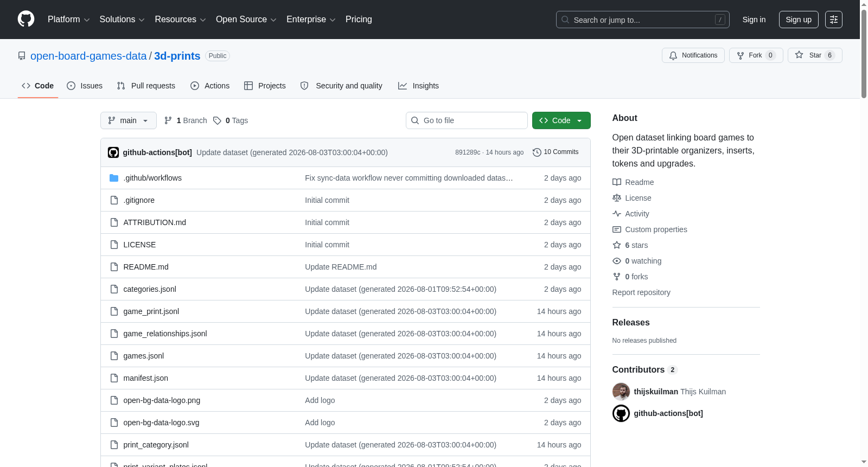868x467 pixels.
Task: Open the ATTRIBUTION.md file
Action: click(155, 222)
